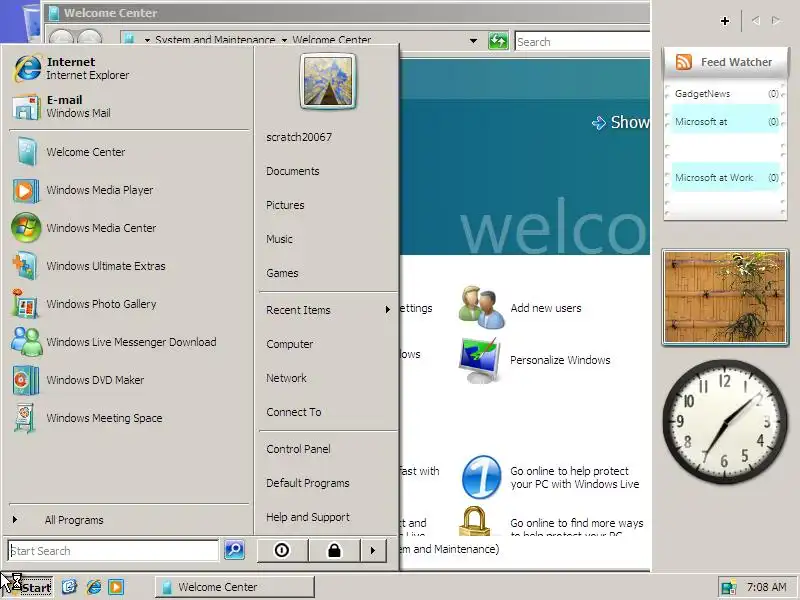
Task: Open the Windows Meeting Space icon
Action: tap(26, 418)
